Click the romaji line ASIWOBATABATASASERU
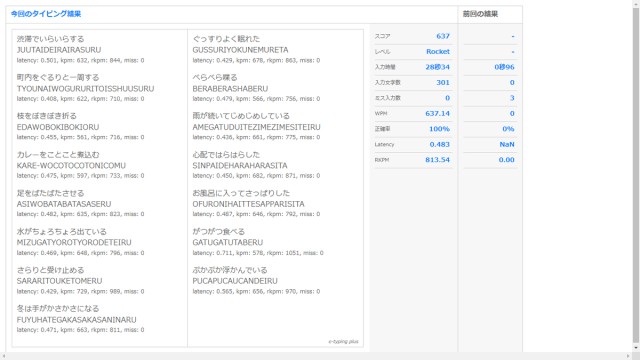640x360 pixels. pos(64,204)
